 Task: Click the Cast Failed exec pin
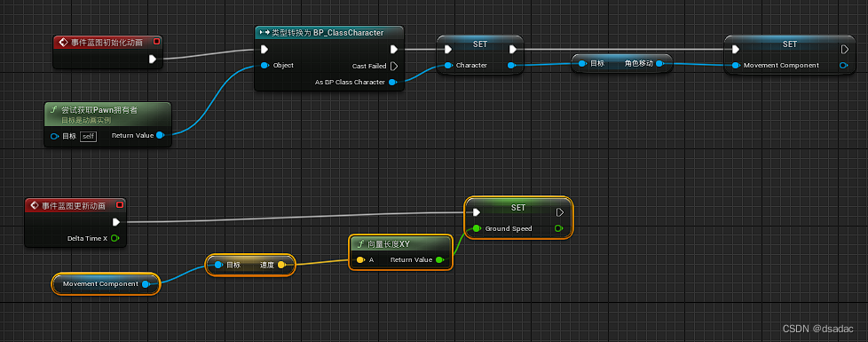pos(393,66)
